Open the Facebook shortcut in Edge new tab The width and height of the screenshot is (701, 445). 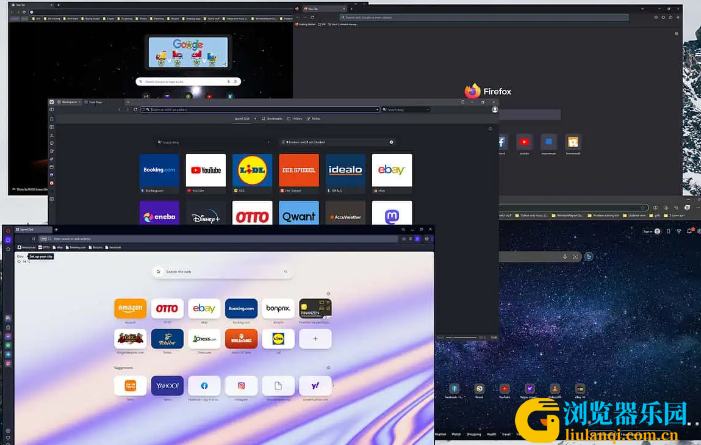454,389
